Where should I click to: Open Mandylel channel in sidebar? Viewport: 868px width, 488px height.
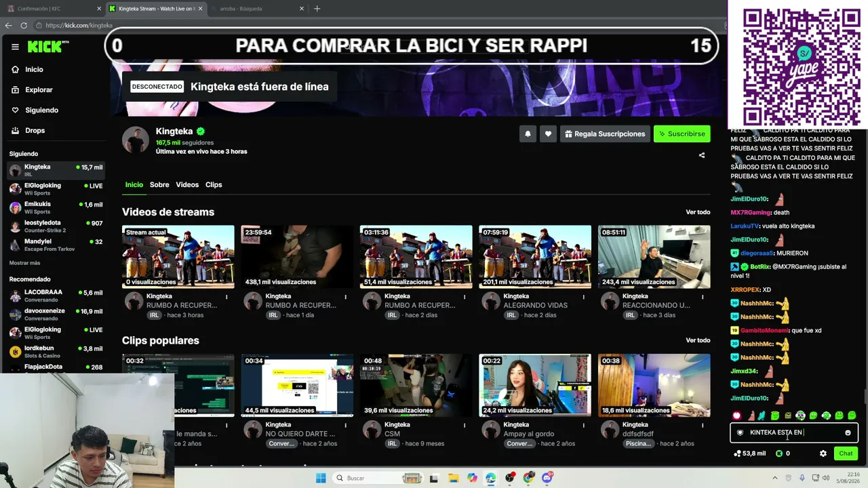tap(56, 245)
